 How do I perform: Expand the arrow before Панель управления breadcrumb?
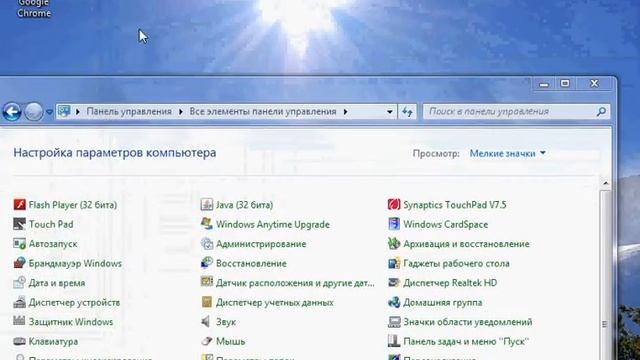click(x=78, y=111)
